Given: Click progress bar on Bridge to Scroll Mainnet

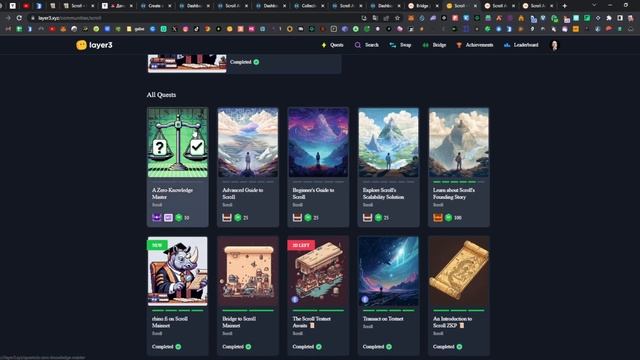Looking at the screenshot, I should coord(248,310).
